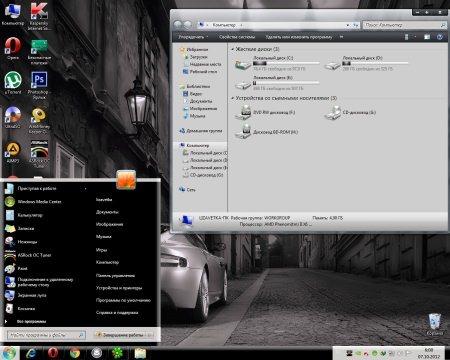
Task: Open the Photoshop desktop shortcut
Action: 38,85
